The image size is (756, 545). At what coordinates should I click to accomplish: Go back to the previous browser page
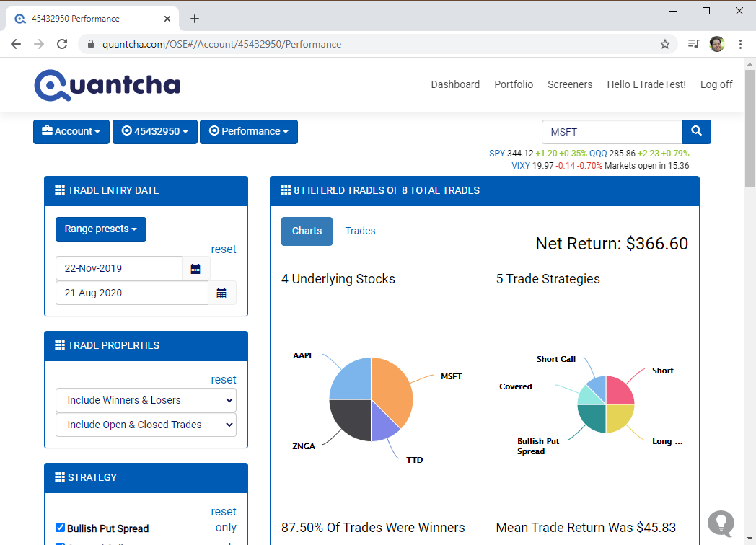(x=16, y=44)
